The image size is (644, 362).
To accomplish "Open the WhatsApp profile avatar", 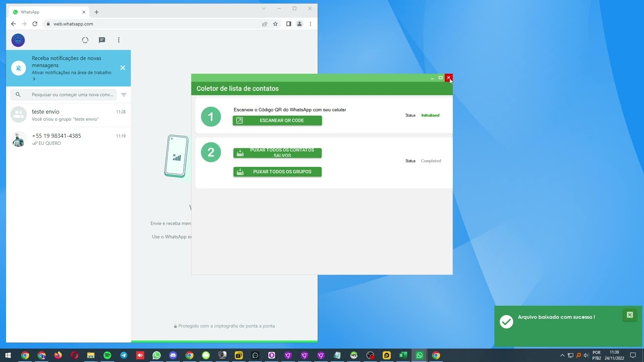I will (x=18, y=40).
